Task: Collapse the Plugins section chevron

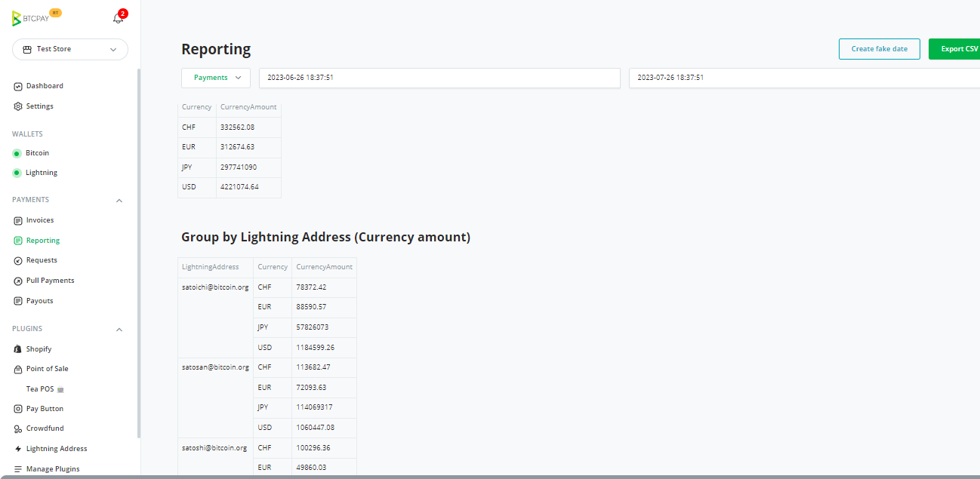Action: click(119, 330)
